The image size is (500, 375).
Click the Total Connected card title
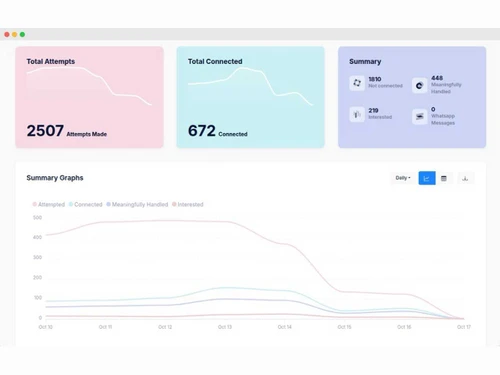[x=215, y=61]
